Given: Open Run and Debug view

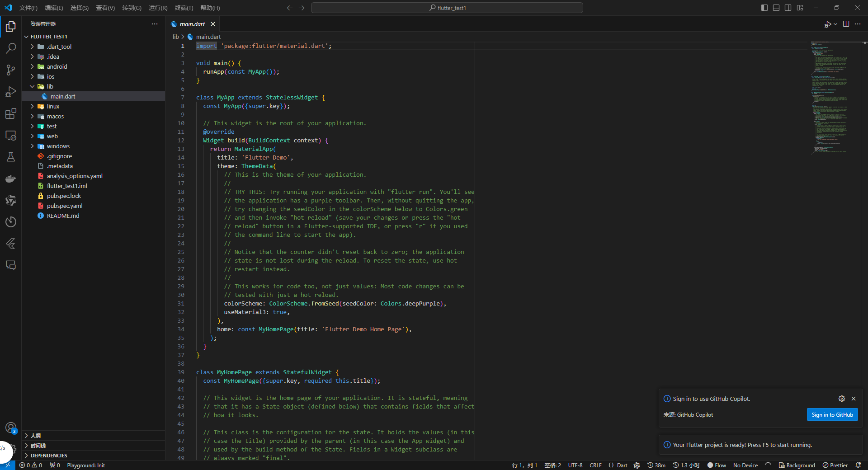Looking at the screenshot, I should coord(11,92).
